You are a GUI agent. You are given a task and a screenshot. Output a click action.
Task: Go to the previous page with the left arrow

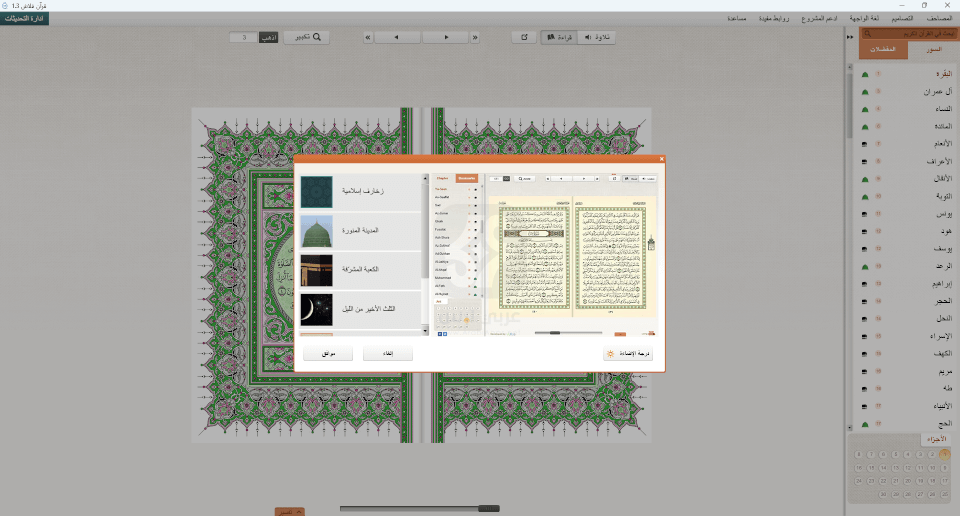pyautogui.click(x=396, y=37)
